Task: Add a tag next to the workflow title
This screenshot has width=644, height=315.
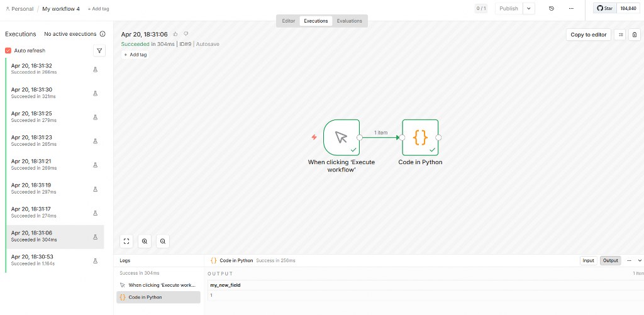Action: pos(98,9)
